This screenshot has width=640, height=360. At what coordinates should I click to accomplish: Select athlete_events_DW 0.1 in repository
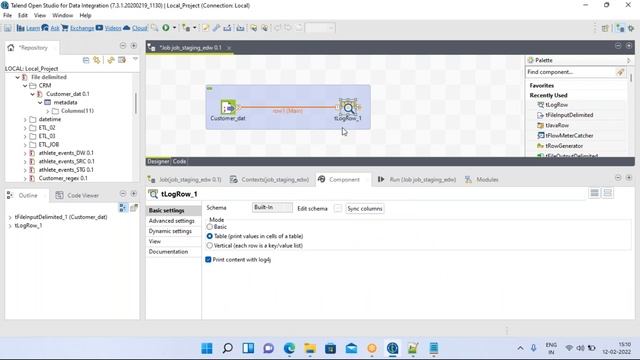66,153
